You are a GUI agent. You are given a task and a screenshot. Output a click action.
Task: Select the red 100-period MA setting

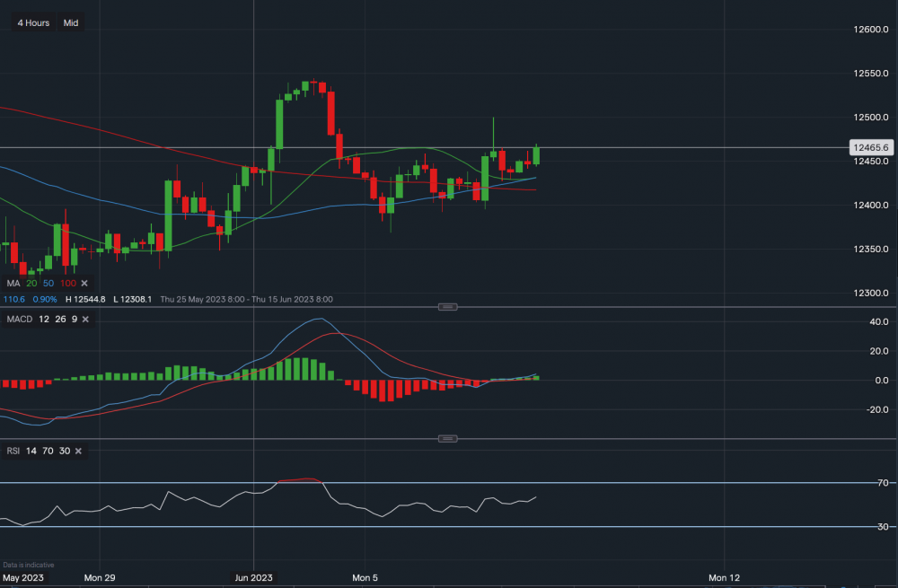(66, 284)
